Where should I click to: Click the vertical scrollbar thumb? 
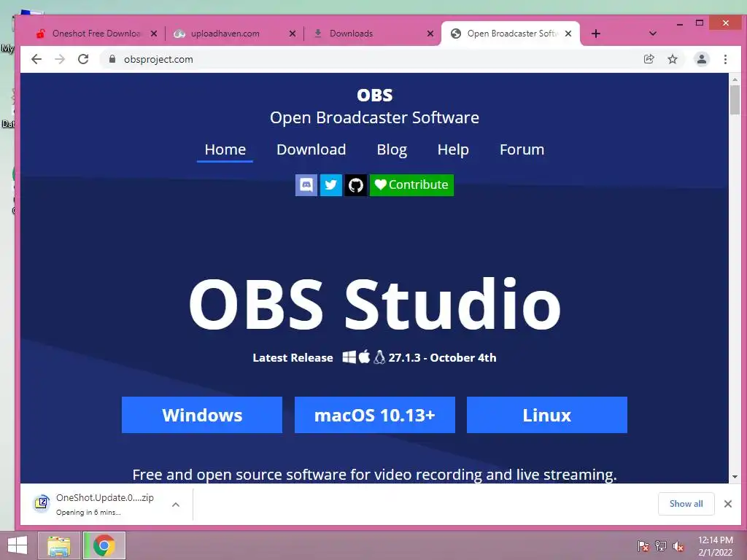pos(735,100)
